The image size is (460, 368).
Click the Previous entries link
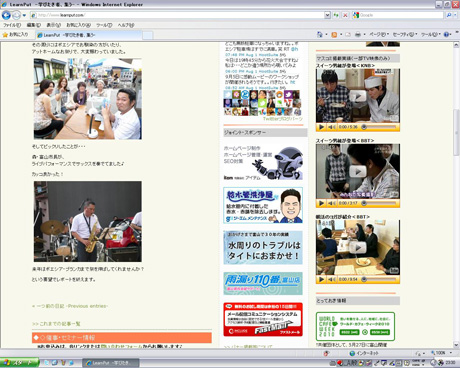click(x=70, y=306)
